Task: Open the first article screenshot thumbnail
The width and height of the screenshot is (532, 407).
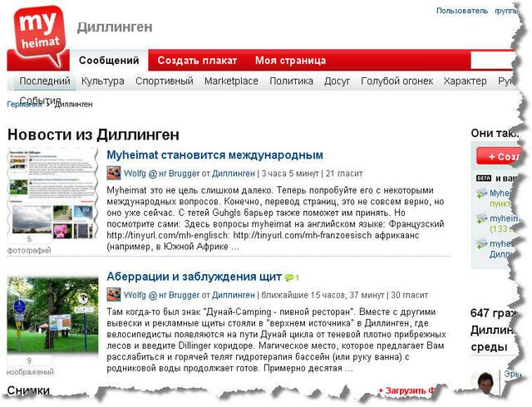Action: point(52,193)
